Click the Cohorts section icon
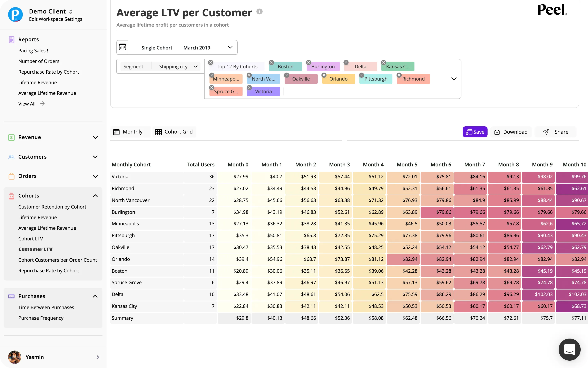Screen dimensions: 588x368 coord(11,196)
